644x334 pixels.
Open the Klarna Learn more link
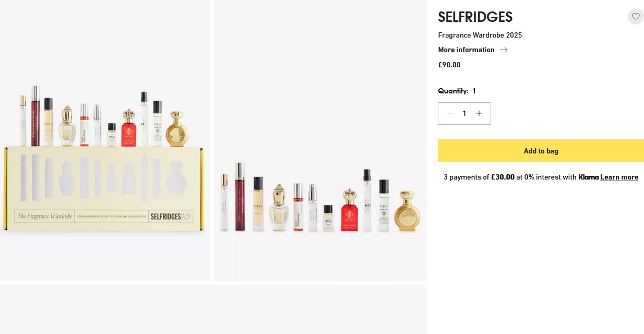tap(619, 177)
